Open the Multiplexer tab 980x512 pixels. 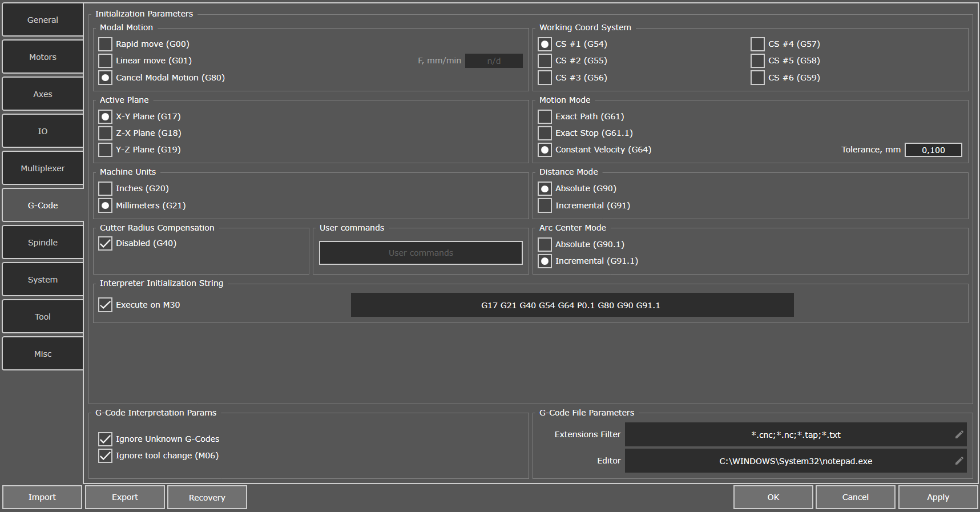pos(43,168)
